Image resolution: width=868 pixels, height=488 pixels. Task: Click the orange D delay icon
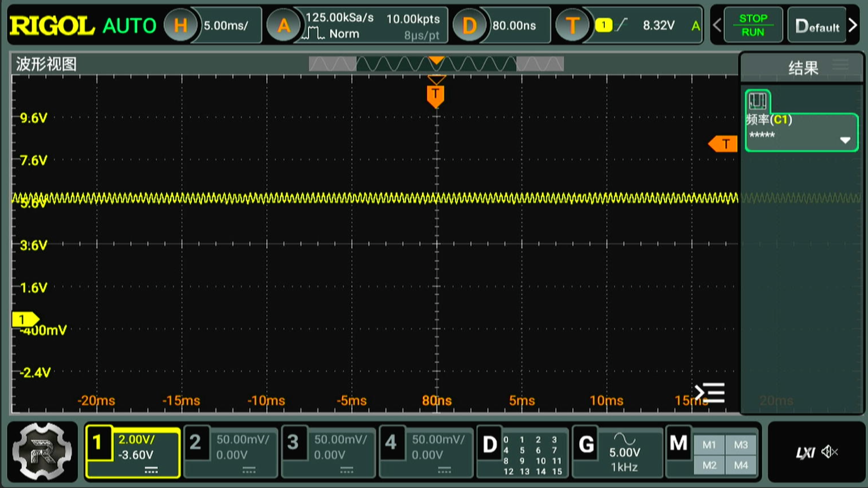[x=469, y=25]
